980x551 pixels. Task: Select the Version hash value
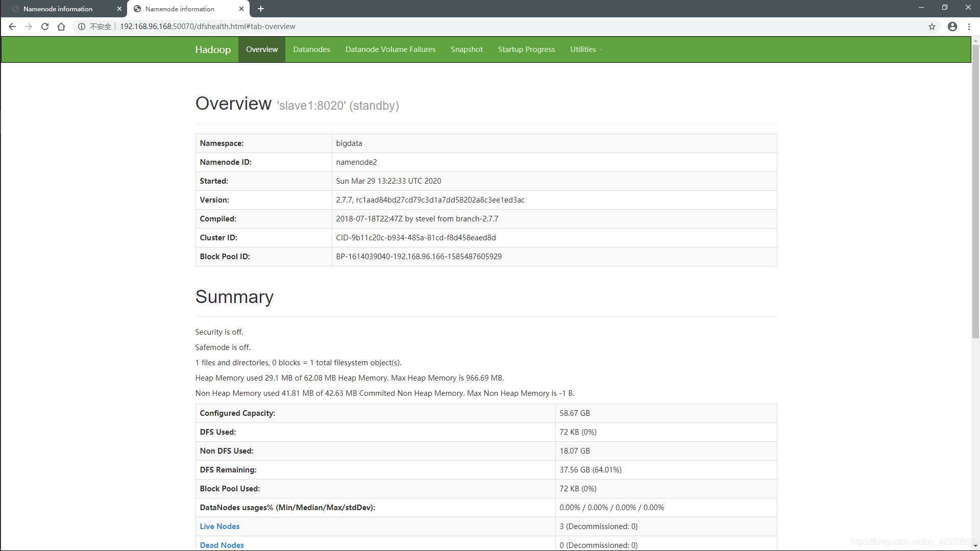point(430,200)
